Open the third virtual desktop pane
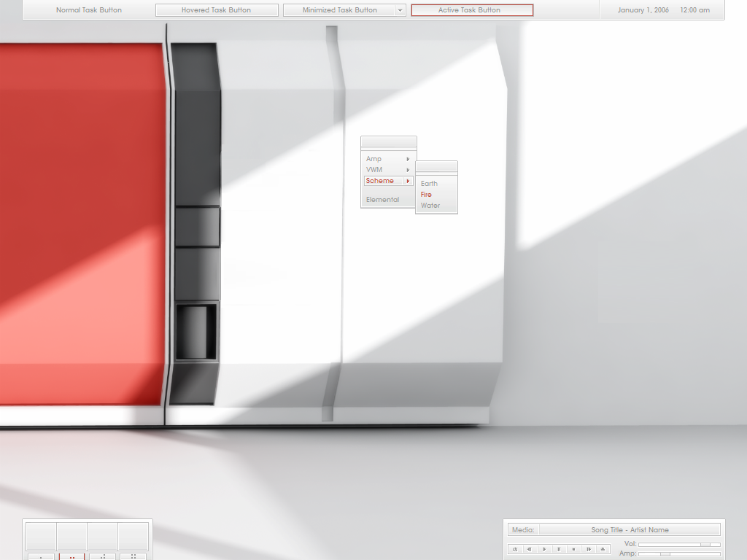The image size is (747, 560). point(102,536)
